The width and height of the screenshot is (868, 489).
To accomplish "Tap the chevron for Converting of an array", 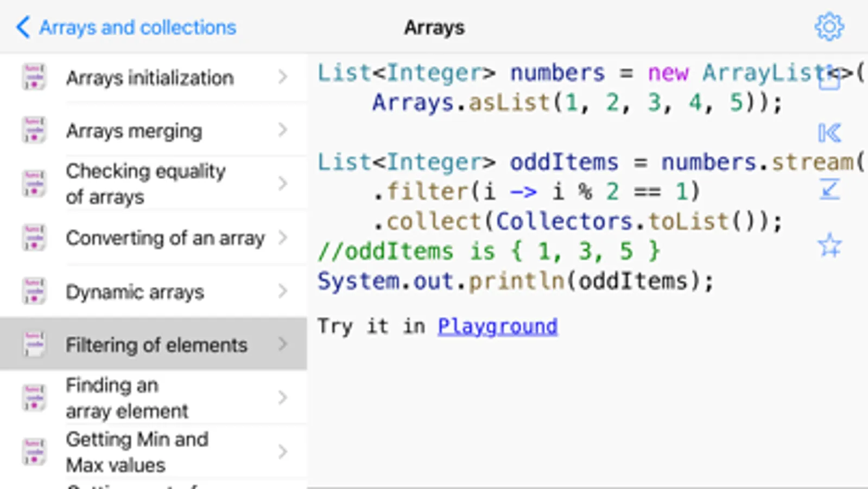I will pos(283,237).
